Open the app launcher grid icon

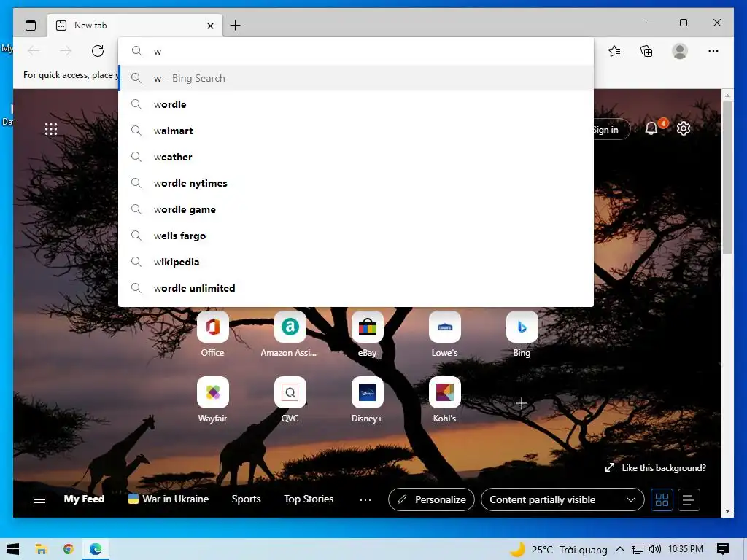click(51, 129)
